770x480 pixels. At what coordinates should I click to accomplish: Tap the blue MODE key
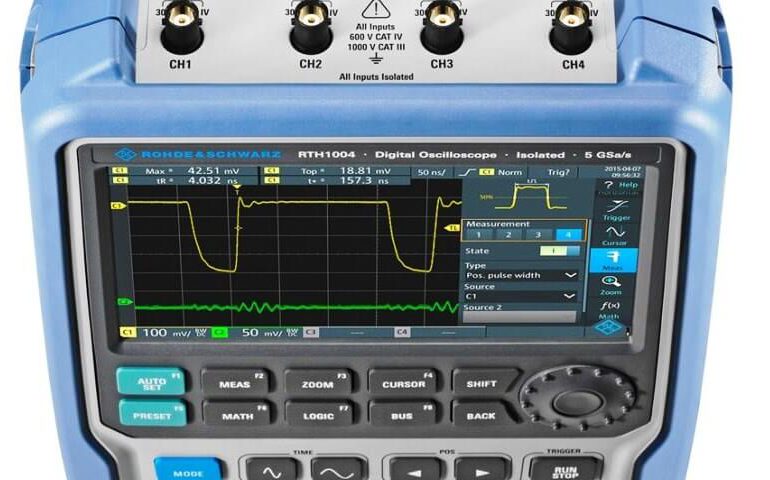189,471
